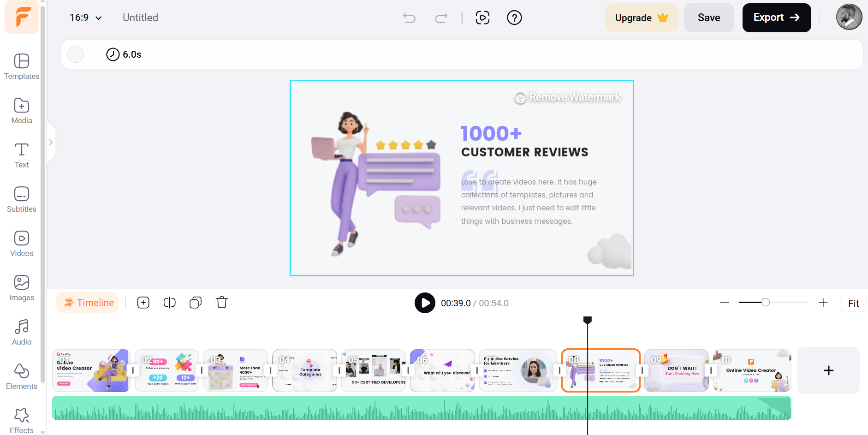Open the 16:9 aspect ratio dropdown
Screen dimensions: 868x435
tap(84, 18)
